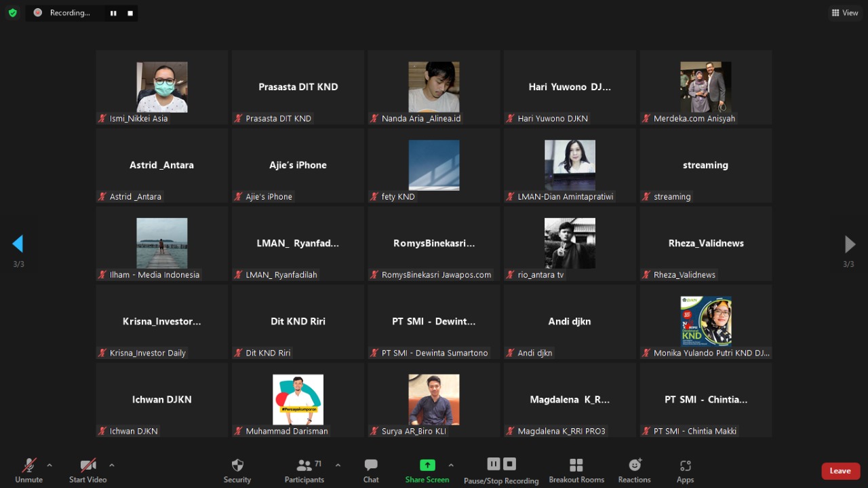Unmute the microphone
The height and width of the screenshot is (488, 868).
pos(28,470)
